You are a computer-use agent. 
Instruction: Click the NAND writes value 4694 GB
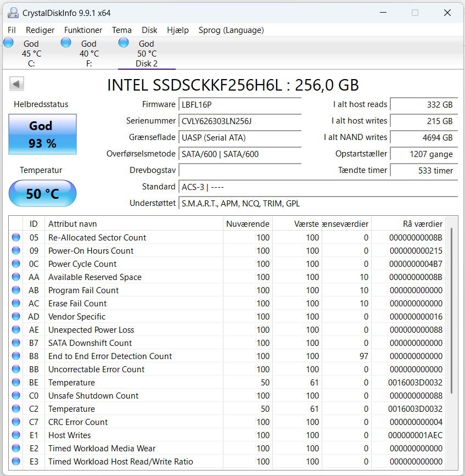424,137
